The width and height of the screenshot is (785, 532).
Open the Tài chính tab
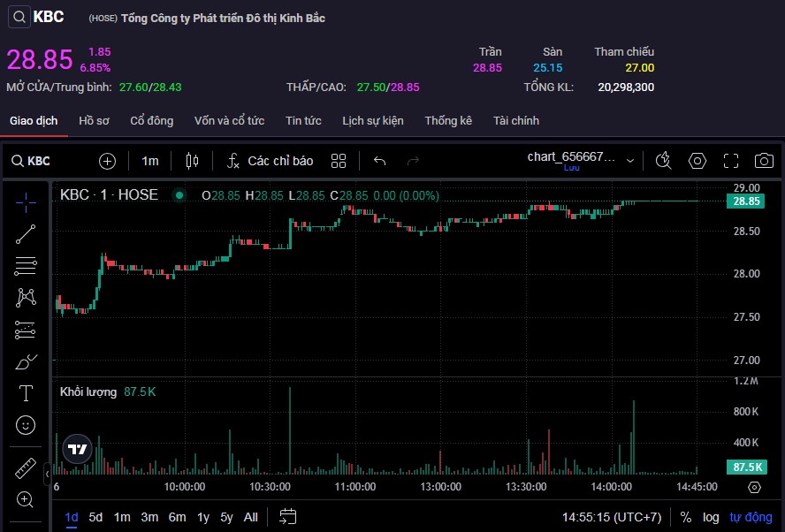pos(516,120)
